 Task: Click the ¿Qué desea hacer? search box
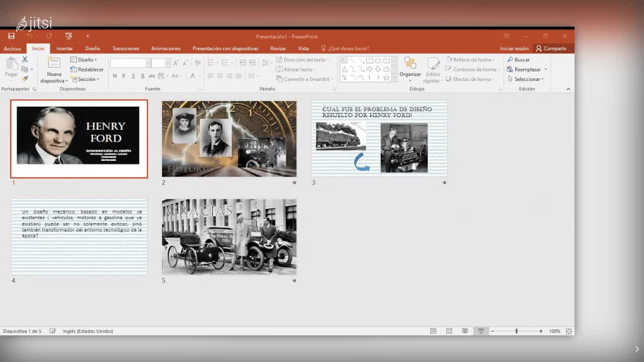[x=345, y=48]
